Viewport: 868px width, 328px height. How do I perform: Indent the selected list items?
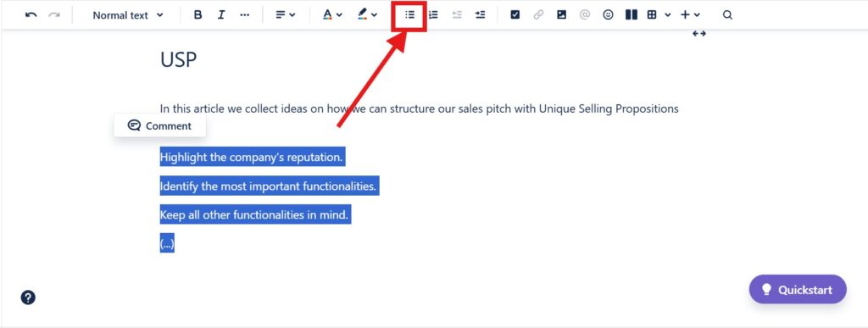point(480,15)
